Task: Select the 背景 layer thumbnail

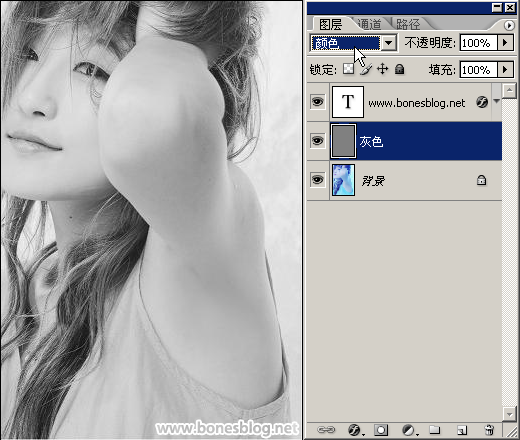Action: coord(343,180)
